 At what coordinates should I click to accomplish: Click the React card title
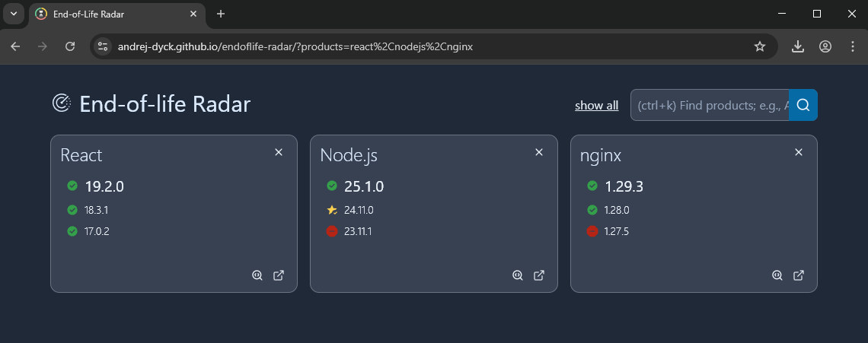pyautogui.click(x=81, y=155)
